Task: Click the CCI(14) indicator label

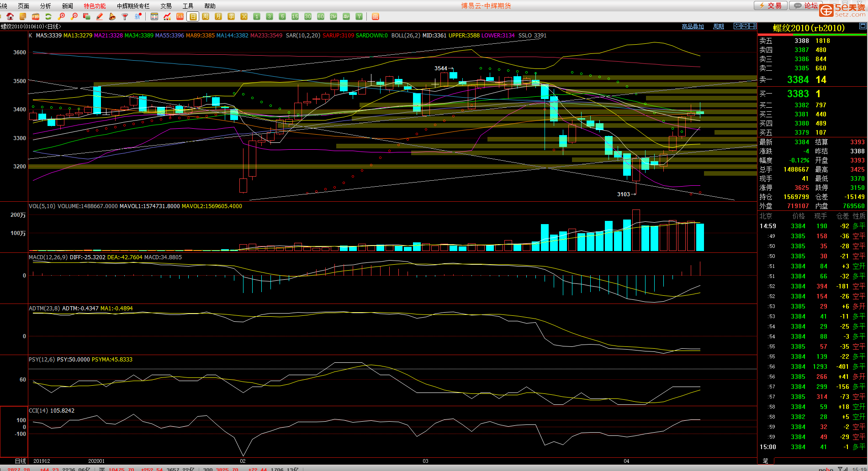Action: pos(38,411)
